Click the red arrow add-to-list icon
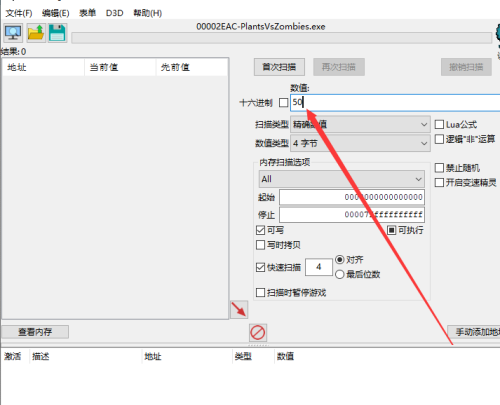 pyautogui.click(x=239, y=309)
